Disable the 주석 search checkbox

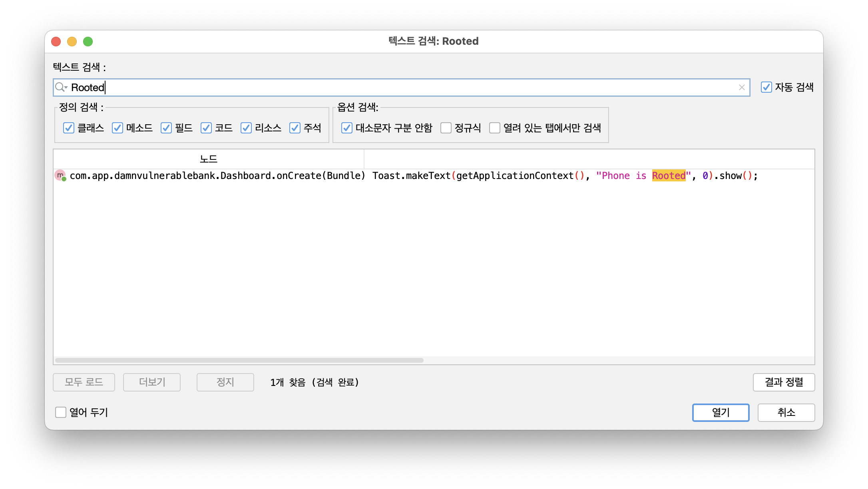295,128
